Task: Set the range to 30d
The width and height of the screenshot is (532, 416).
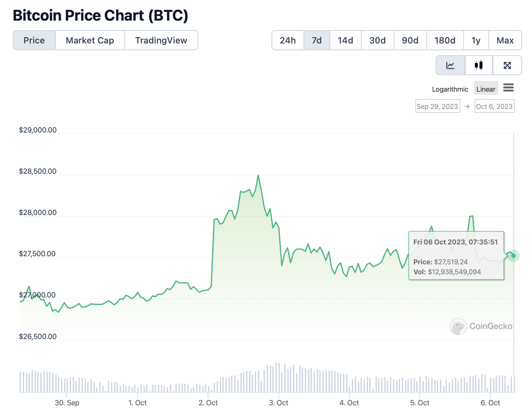Action: point(377,40)
